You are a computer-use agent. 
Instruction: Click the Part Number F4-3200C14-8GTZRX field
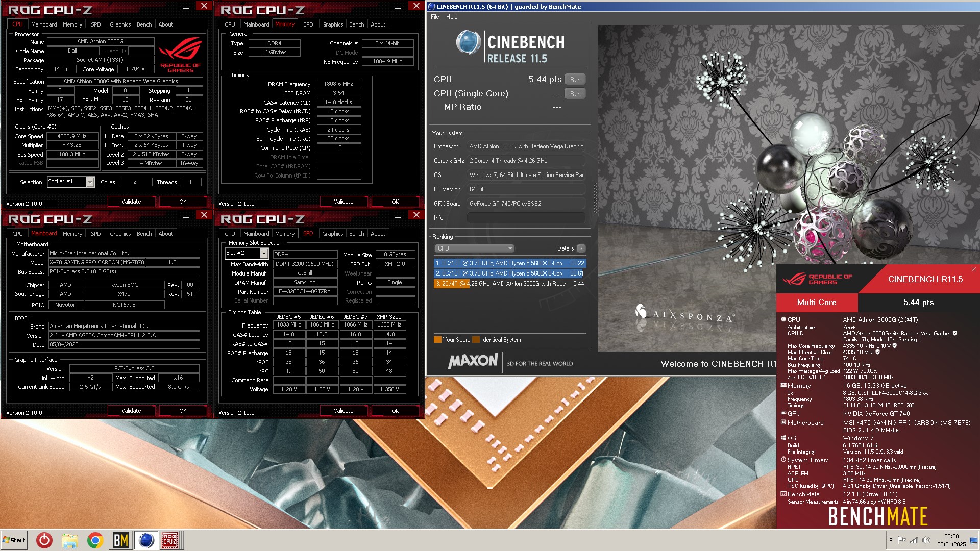point(305,292)
